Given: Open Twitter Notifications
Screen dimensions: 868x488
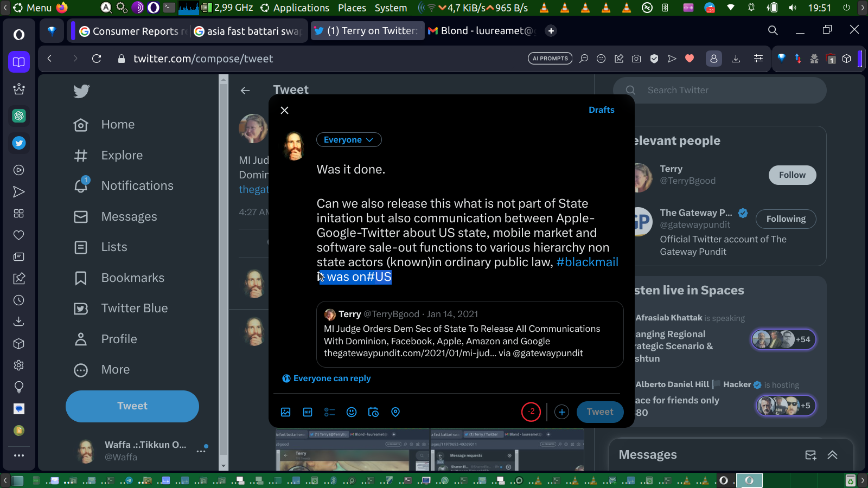Looking at the screenshot, I should pyautogui.click(x=124, y=186).
